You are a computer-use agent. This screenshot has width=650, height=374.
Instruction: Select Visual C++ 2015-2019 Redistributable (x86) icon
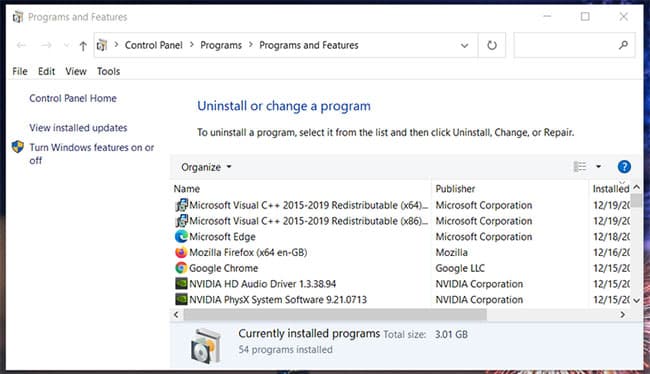coord(181,221)
